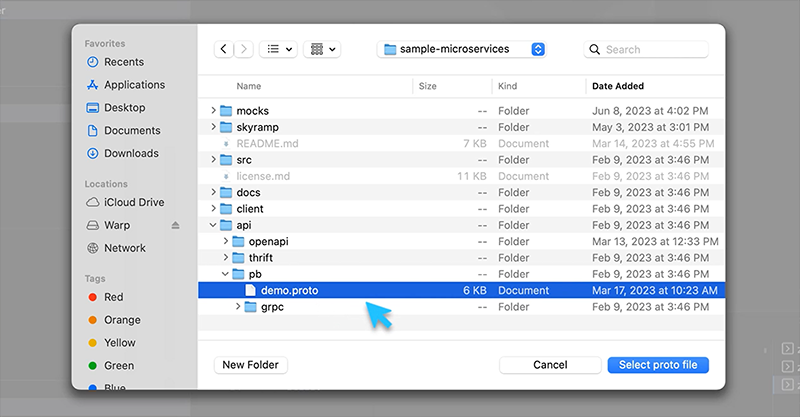
Task: Click the Select proto file button
Action: 658,365
